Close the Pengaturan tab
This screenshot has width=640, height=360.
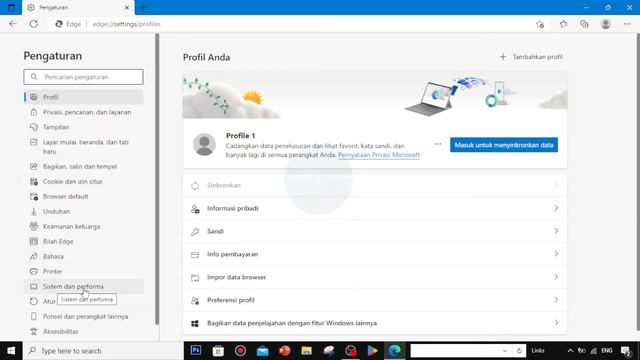click(x=127, y=7)
